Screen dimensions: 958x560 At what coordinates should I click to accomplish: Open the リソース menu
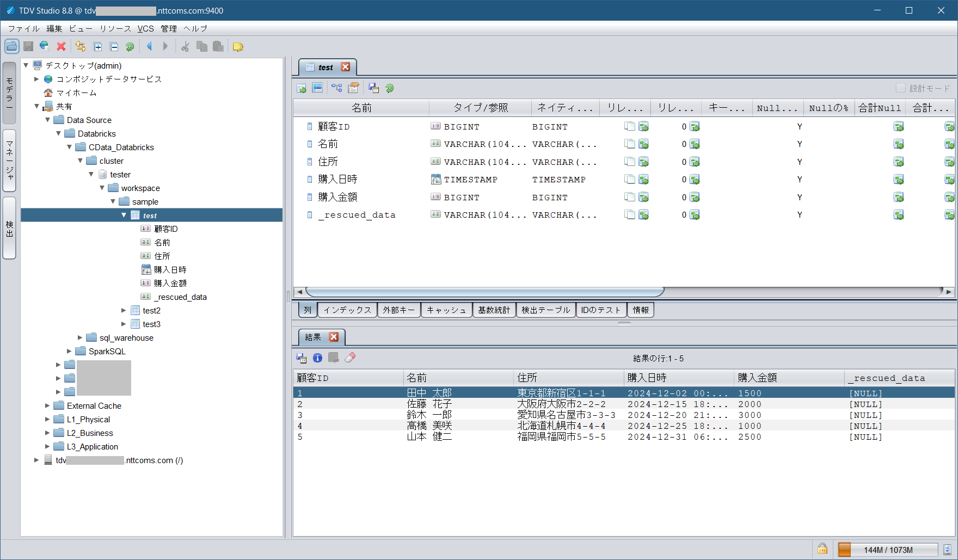[x=115, y=28]
